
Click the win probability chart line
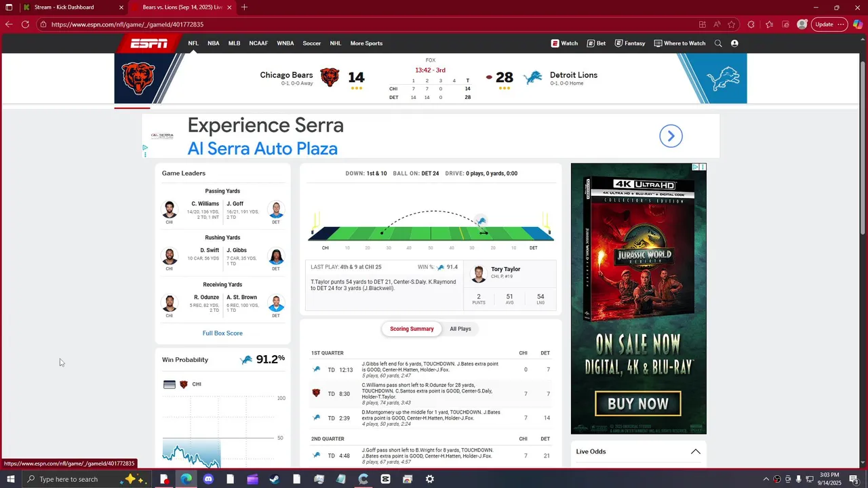[x=191, y=455]
